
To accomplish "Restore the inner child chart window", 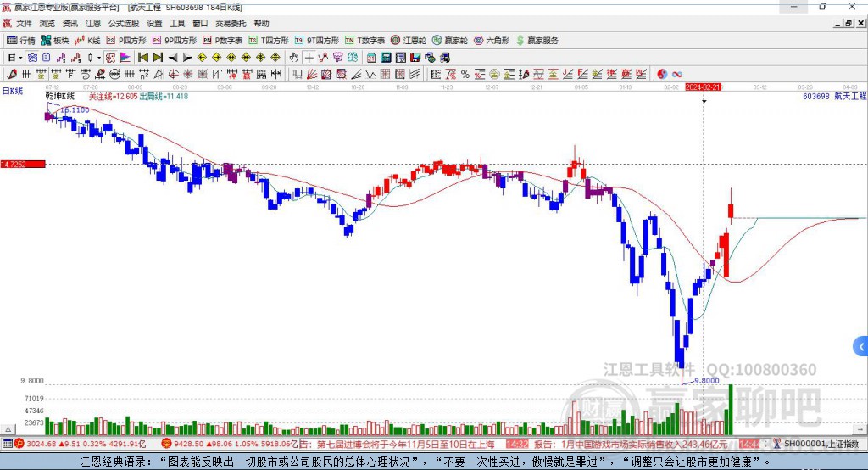I will [x=849, y=23].
